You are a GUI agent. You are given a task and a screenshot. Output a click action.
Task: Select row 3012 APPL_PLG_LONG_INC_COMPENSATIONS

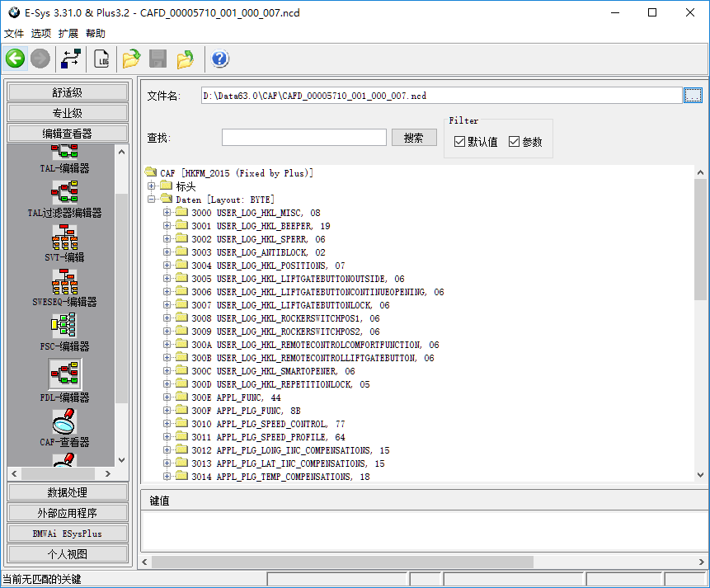tap(290, 449)
